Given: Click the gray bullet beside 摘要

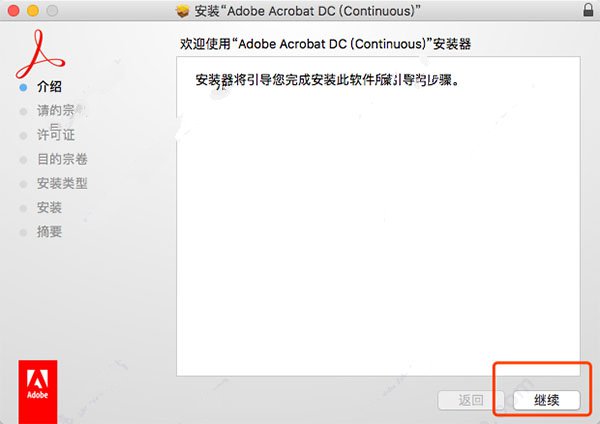Looking at the screenshot, I should 23,233.
